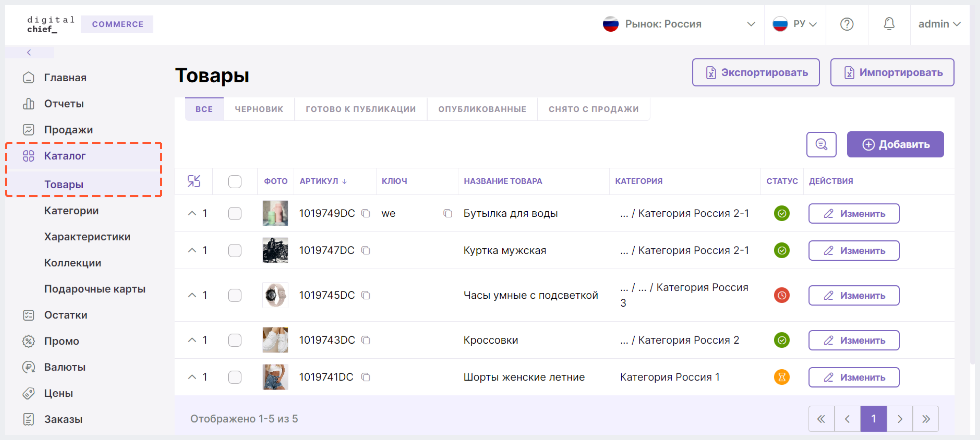Click the green status icon for Кроссовки
The height and width of the screenshot is (440, 980).
pyautogui.click(x=782, y=339)
